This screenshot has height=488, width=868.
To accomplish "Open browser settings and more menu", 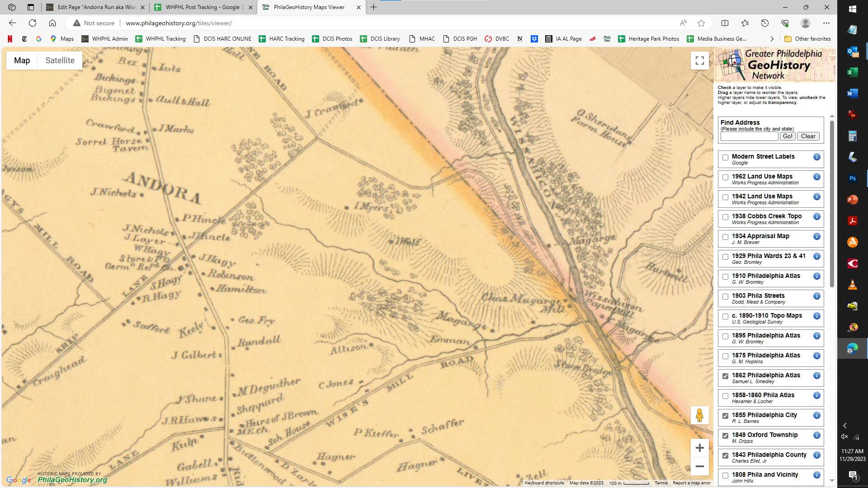I will coord(826,23).
